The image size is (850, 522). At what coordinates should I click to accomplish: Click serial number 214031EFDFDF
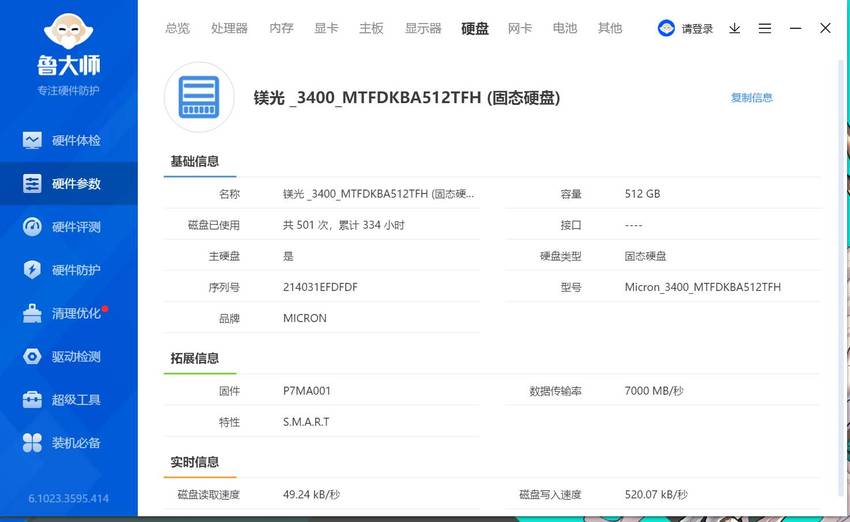pyautogui.click(x=320, y=287)
